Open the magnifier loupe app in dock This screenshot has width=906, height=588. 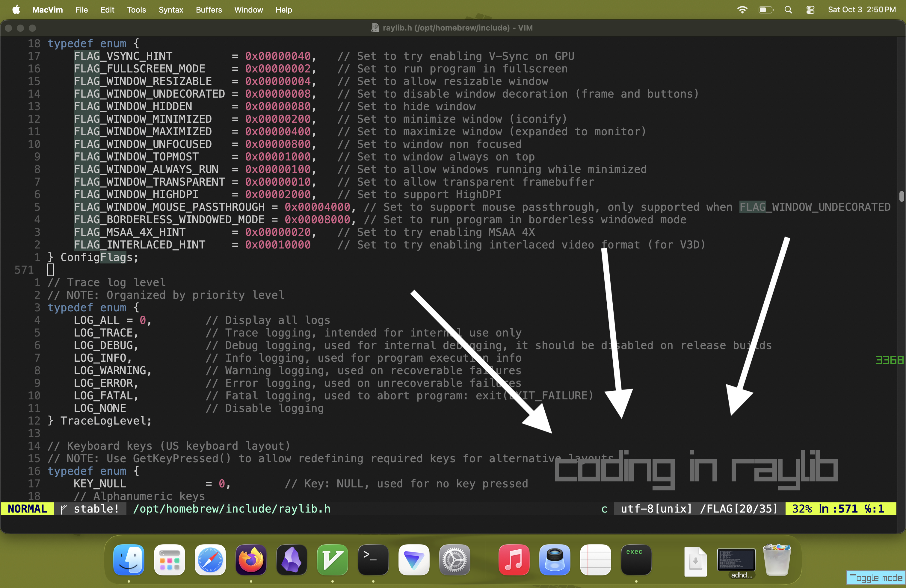[x=555, y=560]
